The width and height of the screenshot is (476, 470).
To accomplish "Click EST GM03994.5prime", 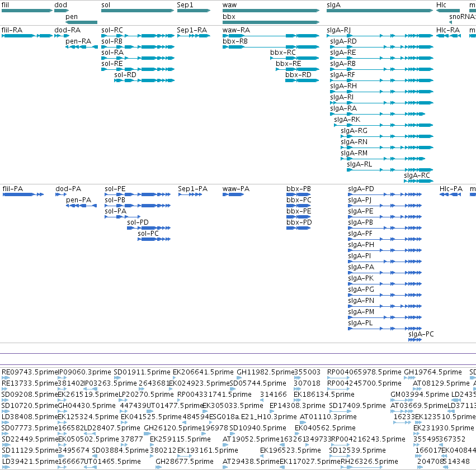I will tap(420, 395).
